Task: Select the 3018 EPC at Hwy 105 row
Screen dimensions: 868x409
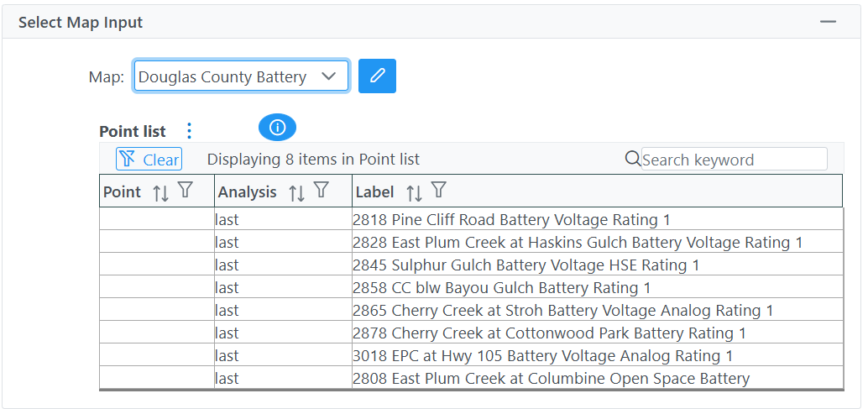Action: pyautogui.click(x=471, y=356)
